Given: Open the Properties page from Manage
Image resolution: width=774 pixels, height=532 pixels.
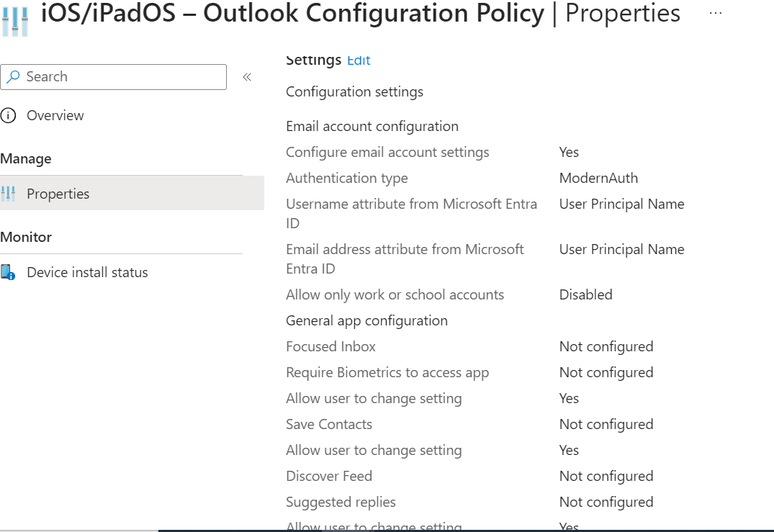Looking at the screenshot, I should [x=58, y=193].
